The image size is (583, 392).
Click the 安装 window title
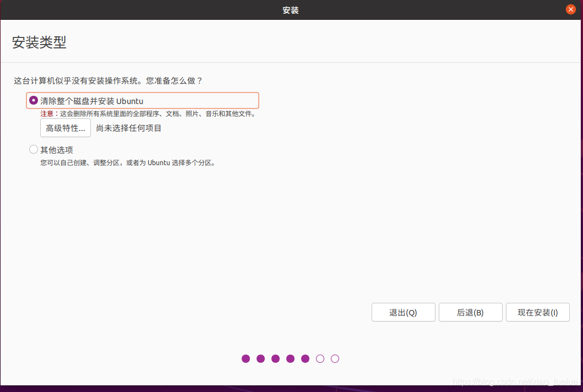click(290, 10)
